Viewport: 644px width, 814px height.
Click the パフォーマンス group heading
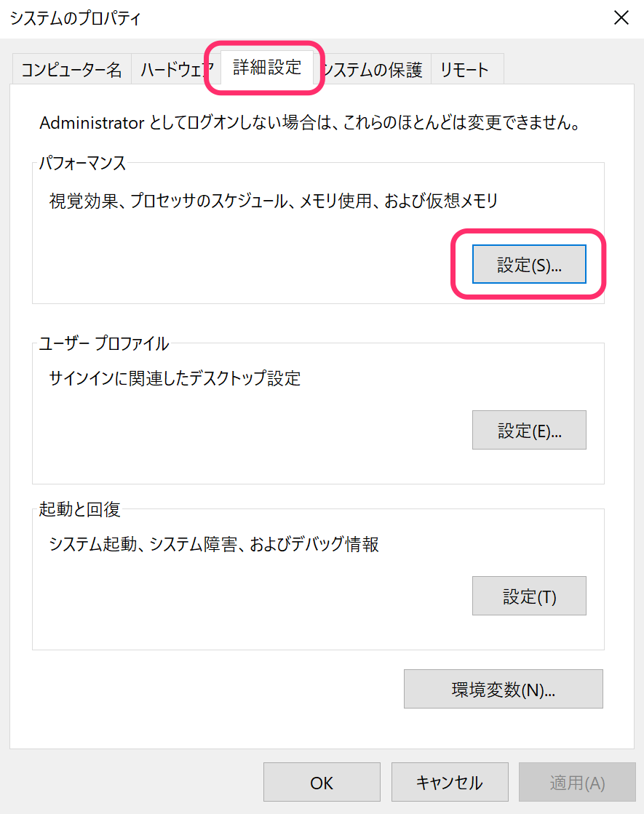83,163
